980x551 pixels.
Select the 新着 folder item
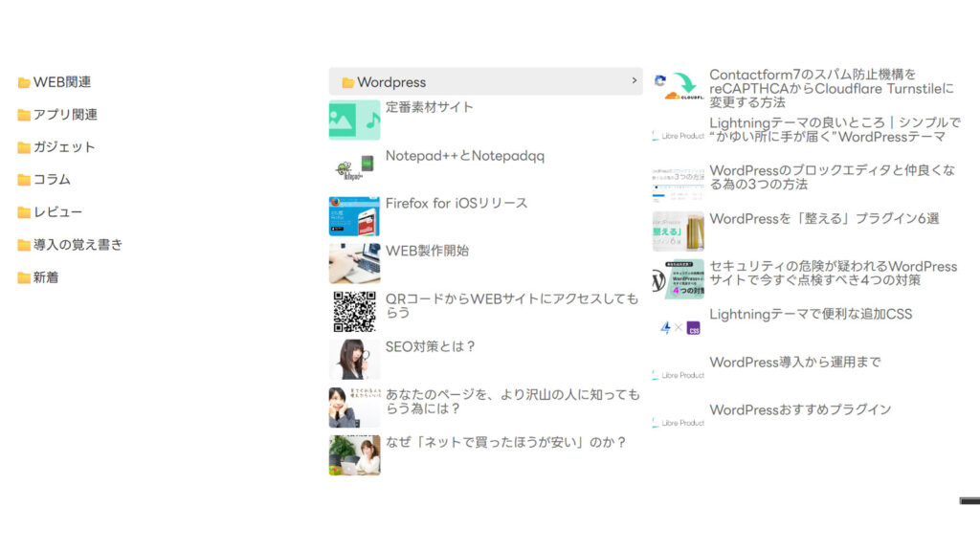(x=46, y=277)
